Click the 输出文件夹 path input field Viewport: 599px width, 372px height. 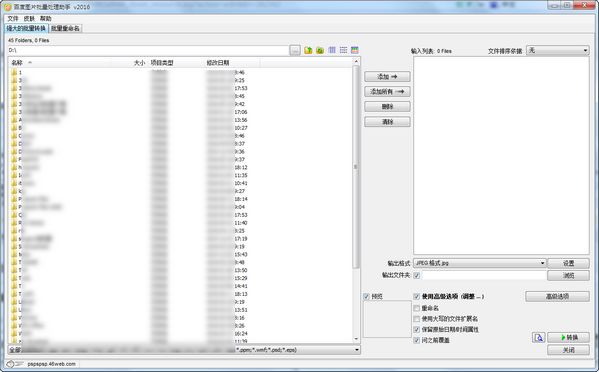484,275
